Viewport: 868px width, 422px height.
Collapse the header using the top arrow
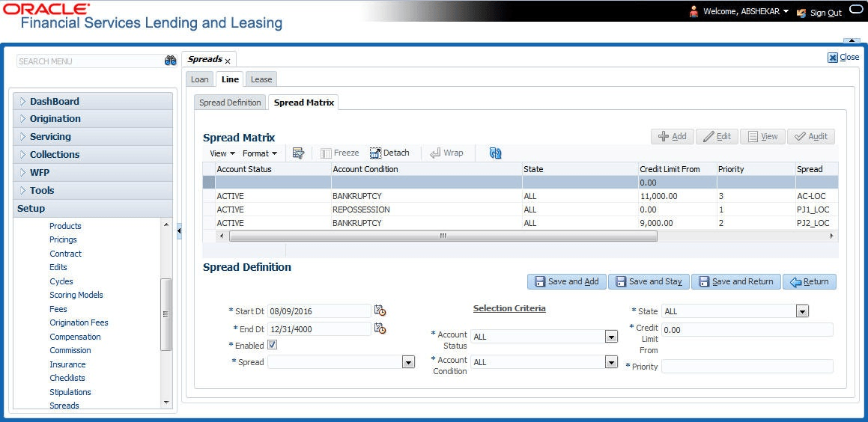tap(851, 40)
